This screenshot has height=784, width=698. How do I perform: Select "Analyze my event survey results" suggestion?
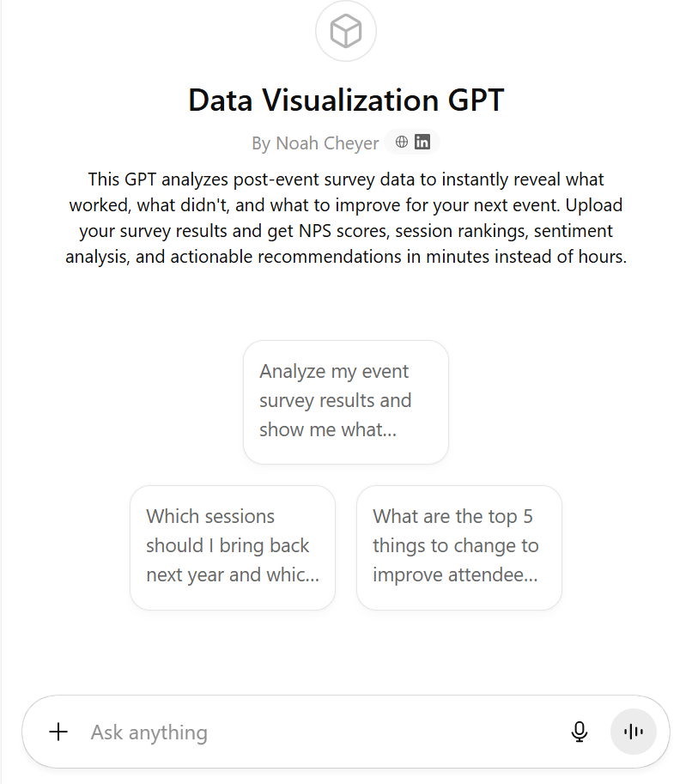[x=345, y=401]
